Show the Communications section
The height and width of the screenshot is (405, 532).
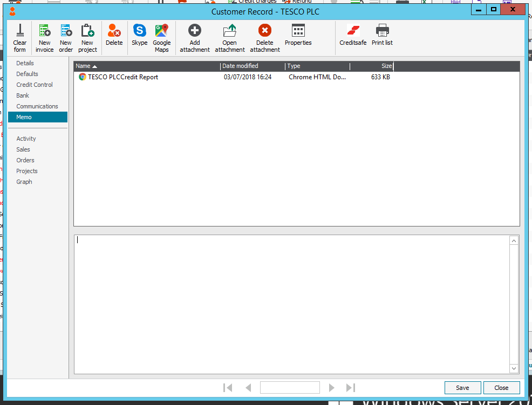click(37, 106)
